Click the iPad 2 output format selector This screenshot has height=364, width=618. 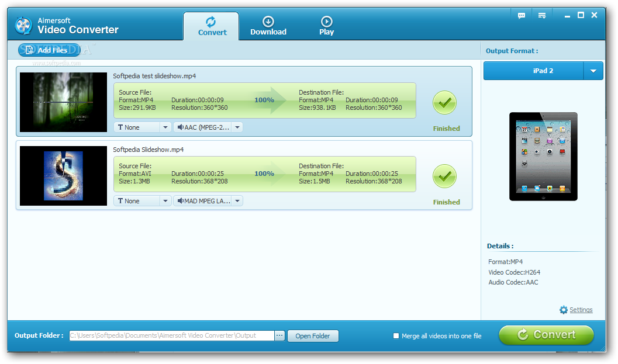click(543, 71)
